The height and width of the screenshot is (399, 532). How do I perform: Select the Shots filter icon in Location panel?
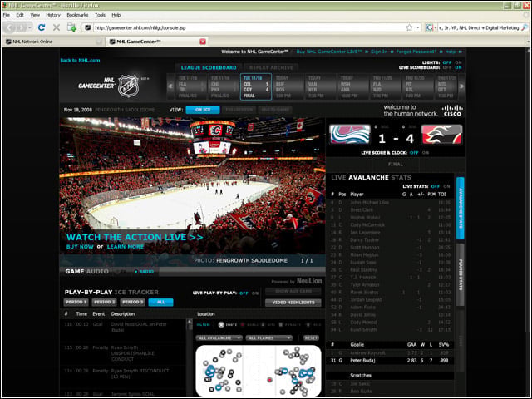tap(221, 325)
